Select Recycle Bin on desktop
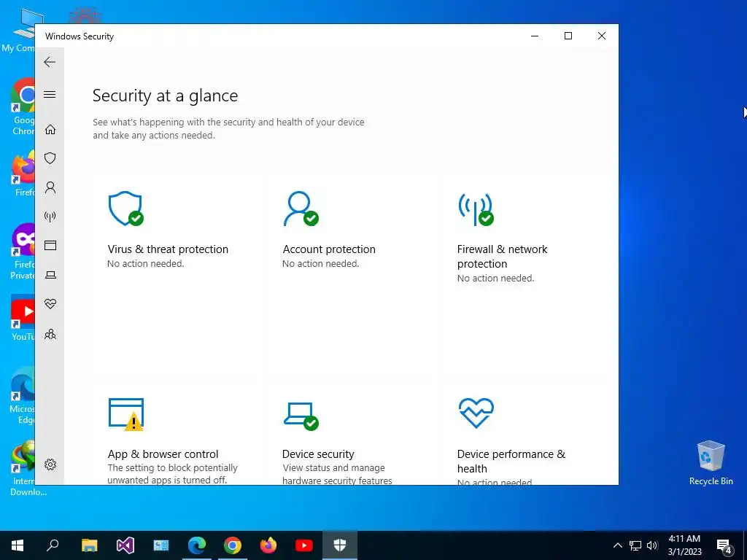 (x=711, y=463)
